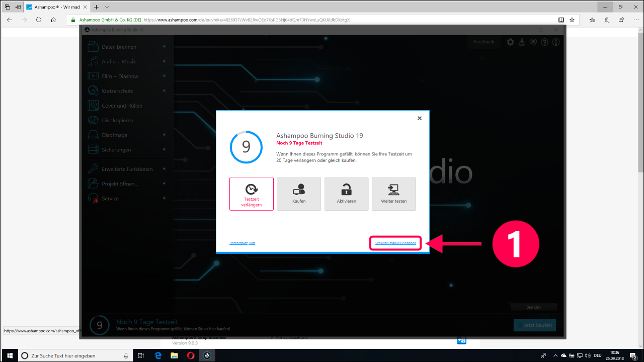Open Audio + Musik in the sidebar
The image size is (644, 362).
coord(127,61)
